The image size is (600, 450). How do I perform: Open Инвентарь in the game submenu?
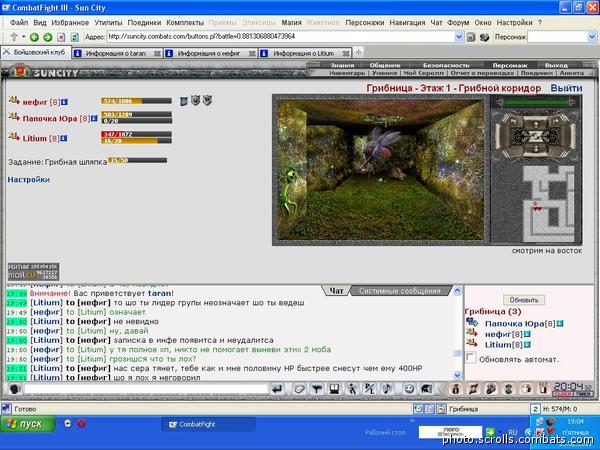pyautogui.click(x=347, y=73)
